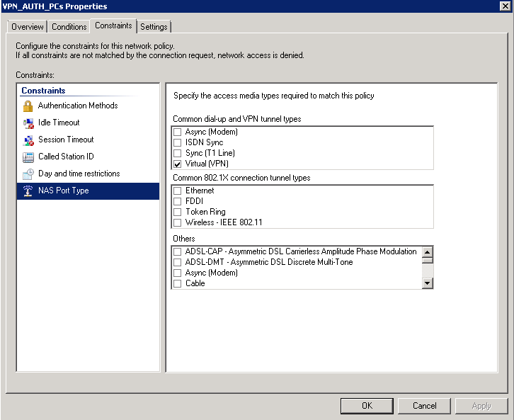Viewport: 514px width, 420px height.
Task: Click the Session Timeout icon
Action: point(28,140)
